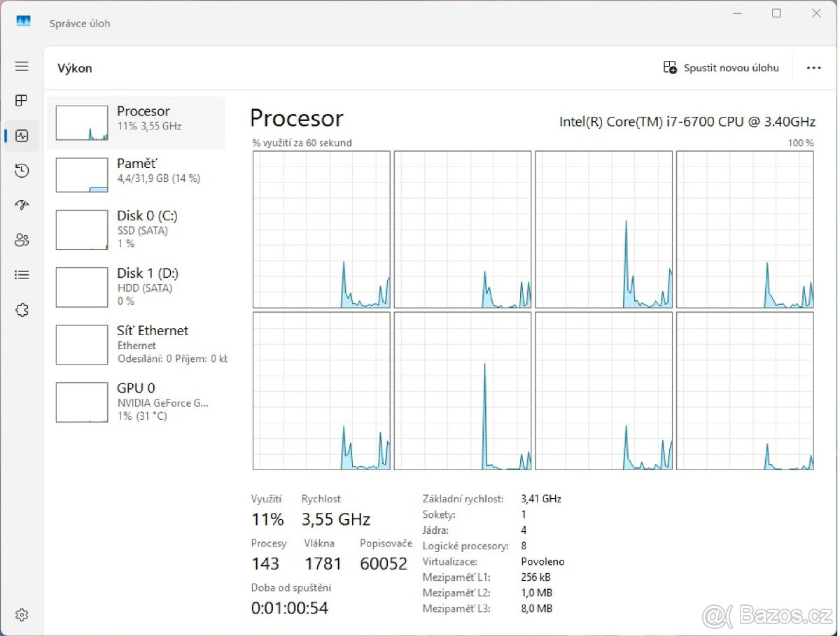Select the Performance (Výkon) sidebar icon
This screenshot has width=840, height=636.
[x=22, y=135]
